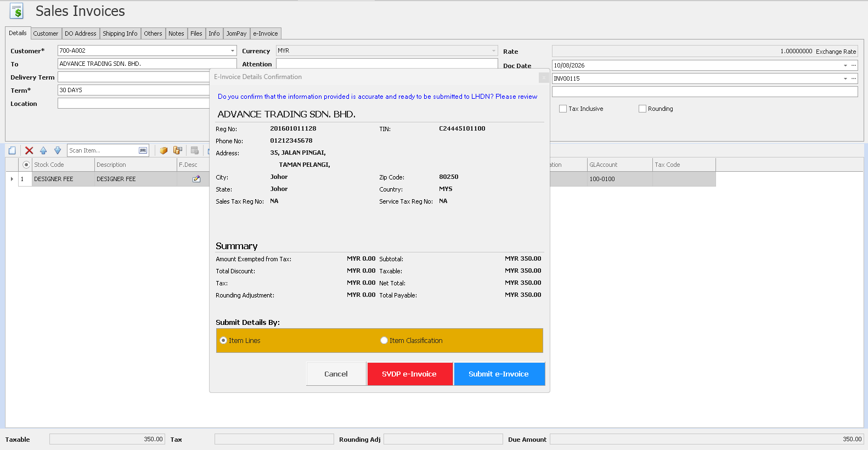Click the Stock Code column header

[63, 165]
